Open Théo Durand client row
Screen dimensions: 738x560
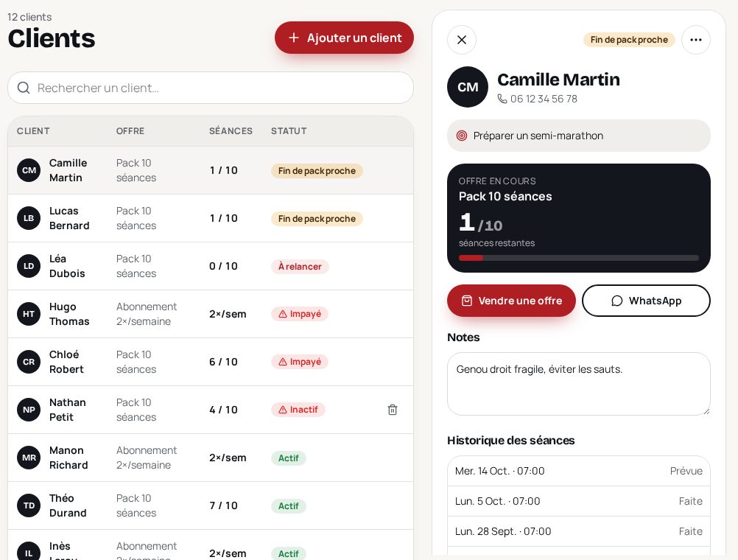pyautogui.click(x=211, y=505)
